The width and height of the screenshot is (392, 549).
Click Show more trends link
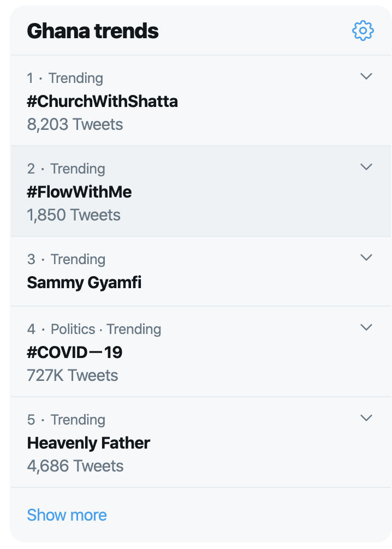pyautogui.click(x=67, y=515)
